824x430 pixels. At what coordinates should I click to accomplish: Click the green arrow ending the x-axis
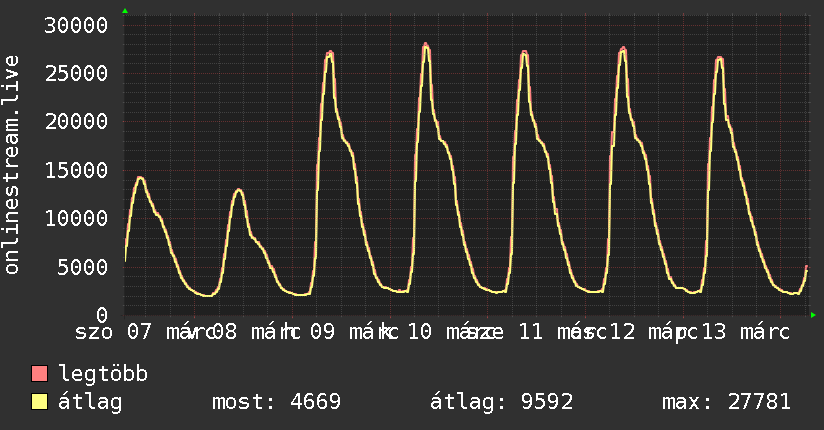[813, 315]
